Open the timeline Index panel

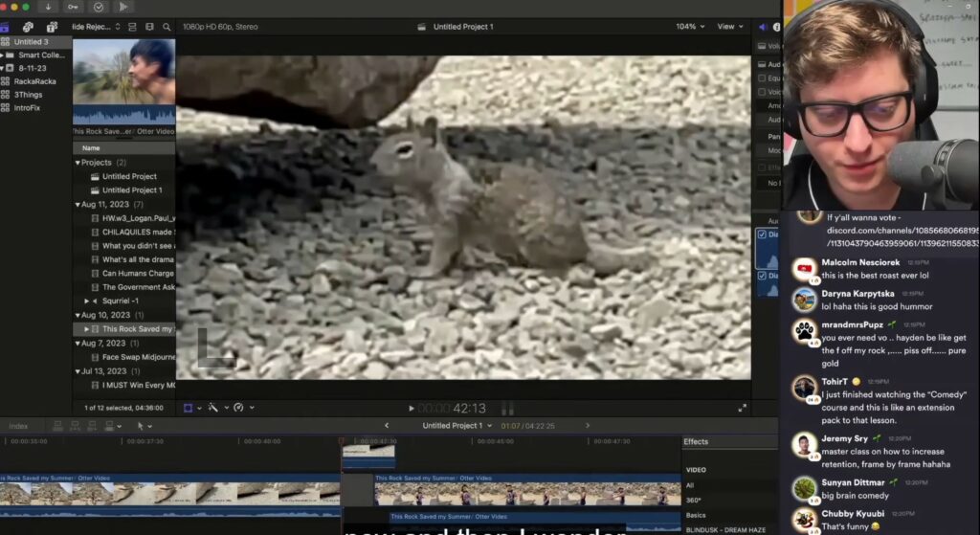pyautogui.click(x=18, y=426)
